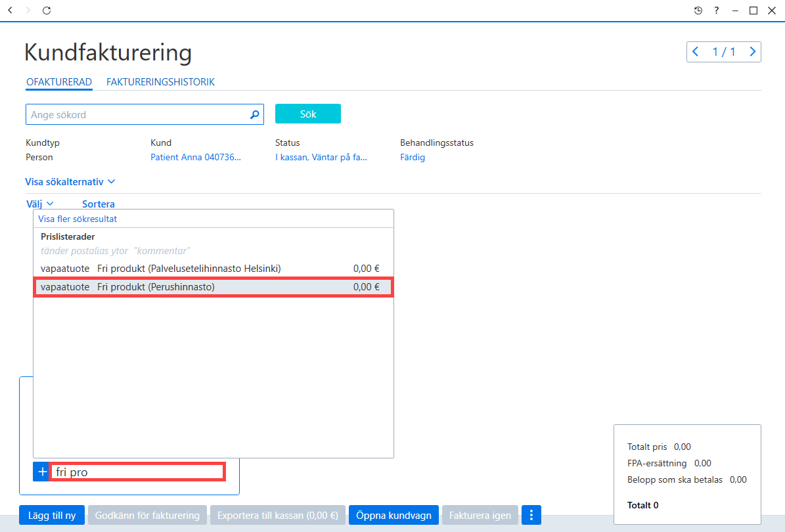Select Fri produkt (Palvelusetelihinnasto Helsinki) row
Screen dimensions: 785x532
[x=213, y=269]
